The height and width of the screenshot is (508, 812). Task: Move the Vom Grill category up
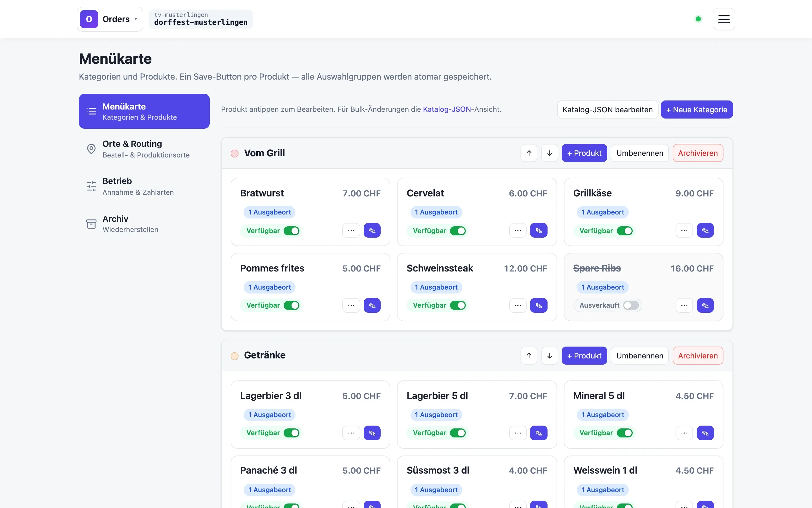point(529,153)
